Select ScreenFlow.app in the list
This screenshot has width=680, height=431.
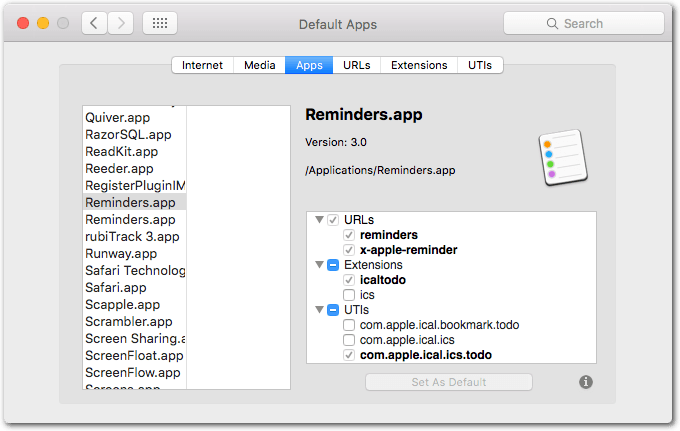[134, 372]
